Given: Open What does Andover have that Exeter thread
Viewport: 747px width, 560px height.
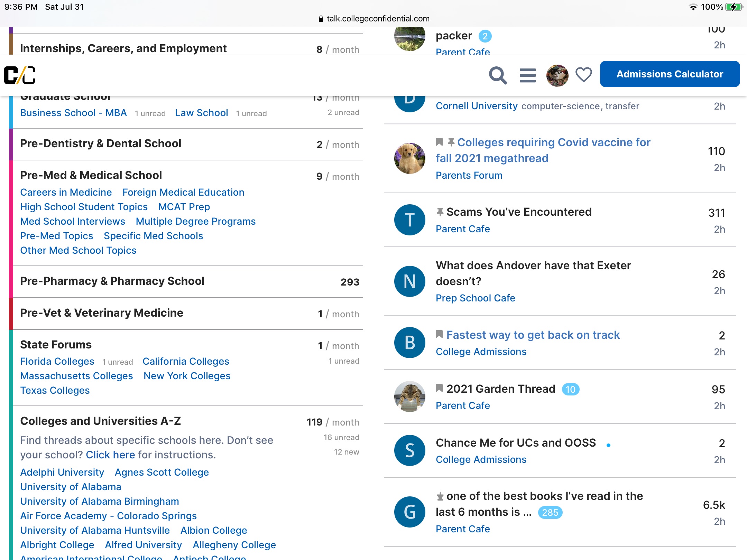Looking at the screenshot, I should point(533,273).
